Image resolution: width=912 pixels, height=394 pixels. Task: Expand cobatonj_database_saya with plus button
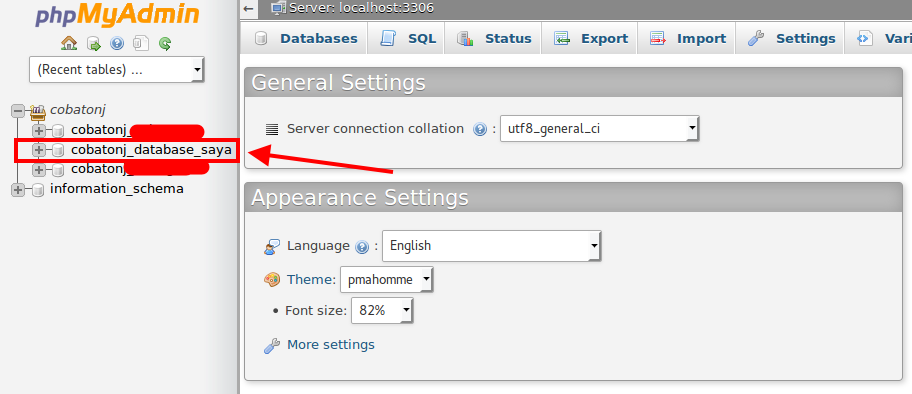pyautogui.click(x=39, y=150)
